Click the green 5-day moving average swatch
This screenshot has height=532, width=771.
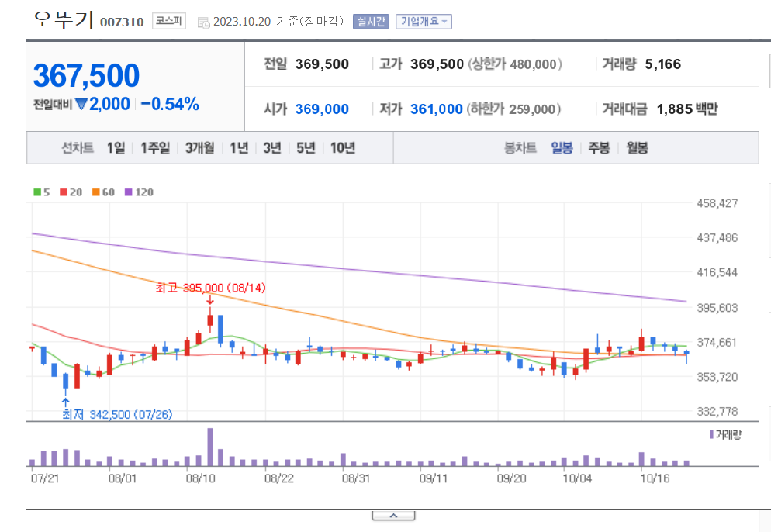pos(37,192)
